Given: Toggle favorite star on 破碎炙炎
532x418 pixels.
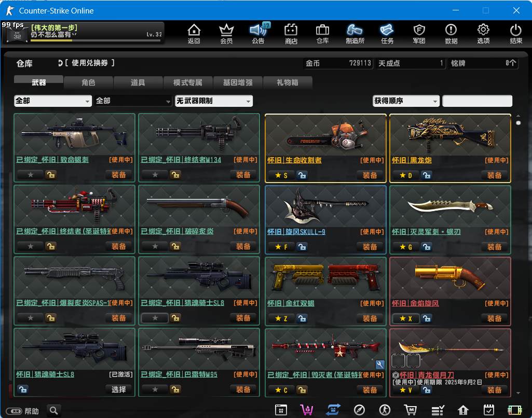Looking at the screenshot, I should [155, 246].
